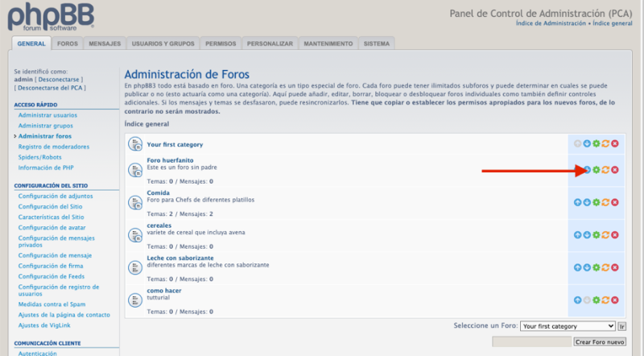
Task: Move 'Leche con saborizante' up
Action: pos(577,267)
